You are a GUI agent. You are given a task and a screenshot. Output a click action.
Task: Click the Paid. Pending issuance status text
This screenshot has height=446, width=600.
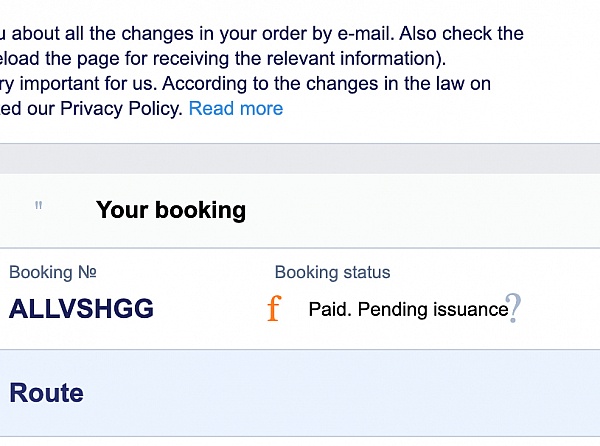(408, 310)
